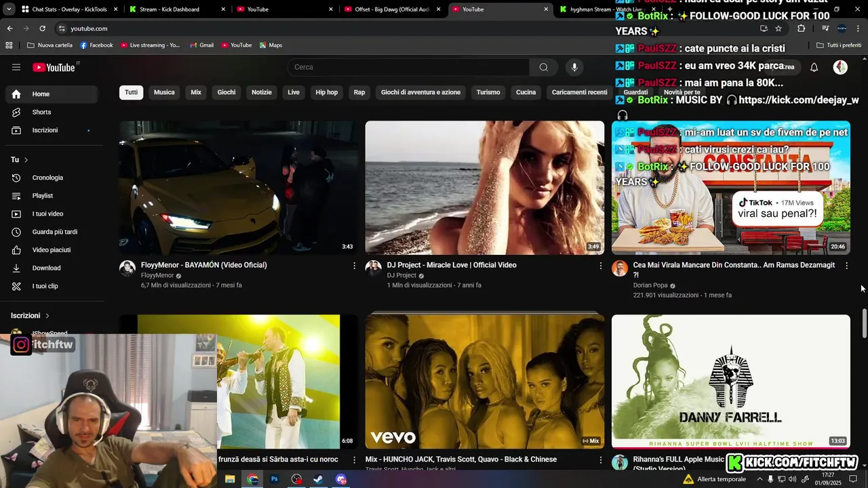Image resolution: width=868 pixels, height=488 pixels.
Task: Select the Live filter chip
Action: 294,92
